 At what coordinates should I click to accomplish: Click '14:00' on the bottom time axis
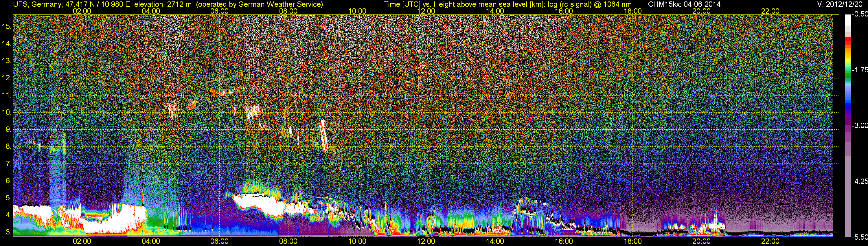click(495, 241)
